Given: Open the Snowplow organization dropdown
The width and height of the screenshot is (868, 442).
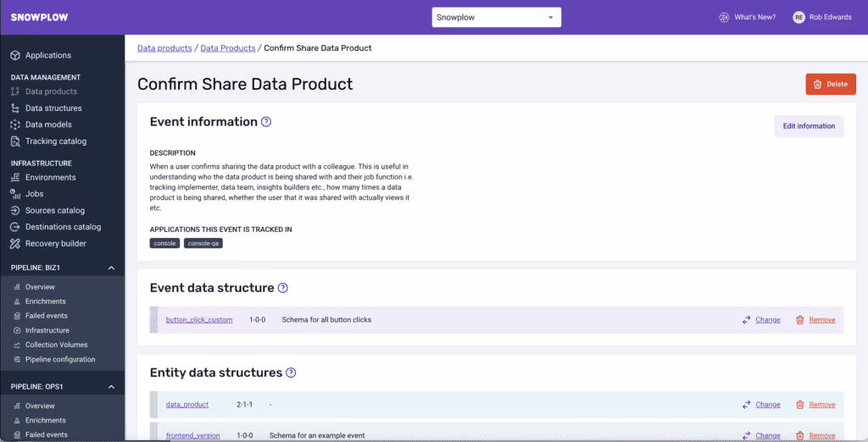Looking at the screenshot, I should (x=497, y=17).
